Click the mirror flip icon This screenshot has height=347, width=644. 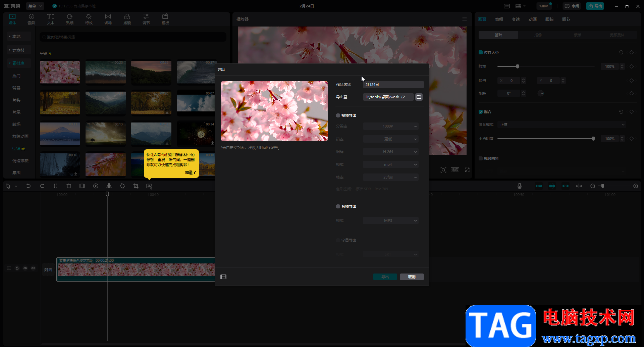[x=109, y=186]
